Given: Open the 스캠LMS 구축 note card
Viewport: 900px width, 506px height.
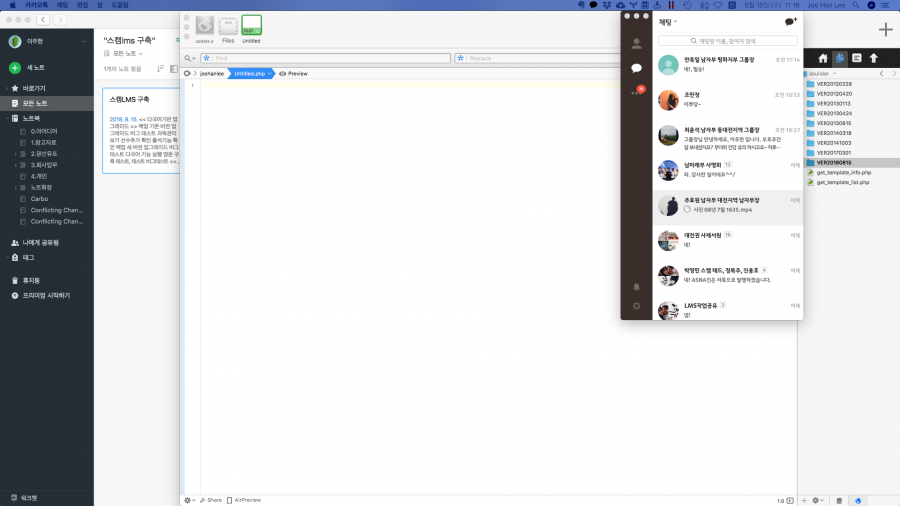Looking at the screenshot, I should pyautogui.click(x=141, y=130).
